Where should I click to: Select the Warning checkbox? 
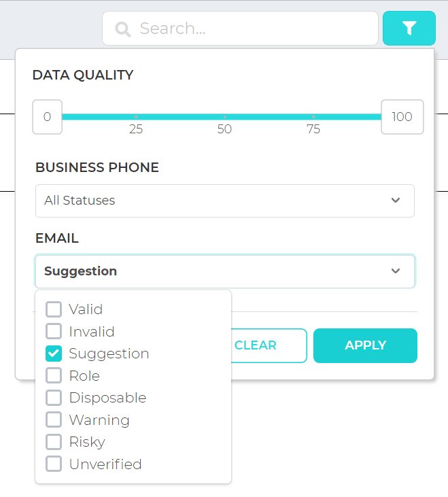point(54,420)
